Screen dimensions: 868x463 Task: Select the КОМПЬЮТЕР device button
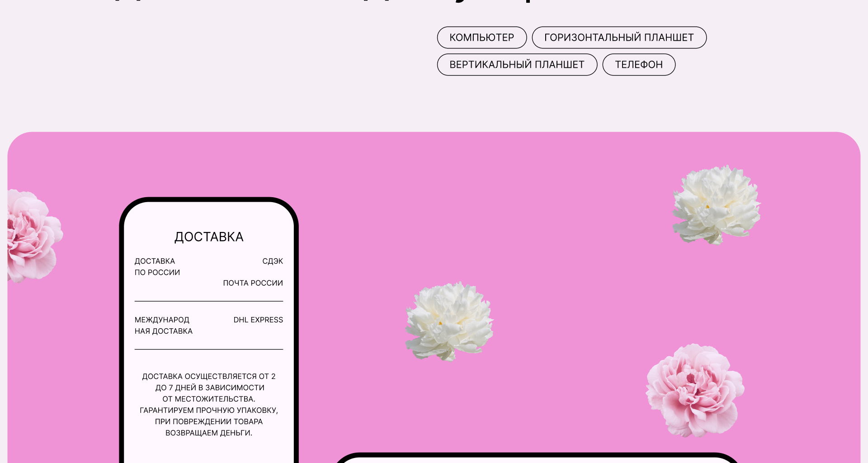coord(482,38)
